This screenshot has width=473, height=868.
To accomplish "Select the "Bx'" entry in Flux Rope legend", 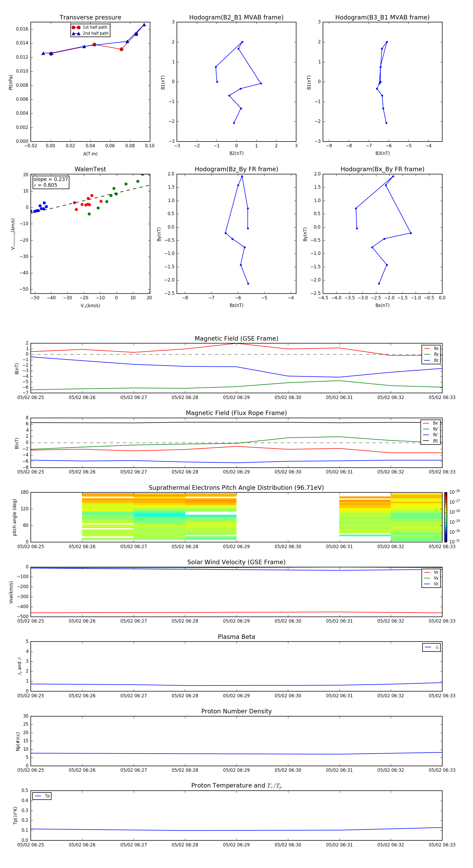I will point(431,423).
